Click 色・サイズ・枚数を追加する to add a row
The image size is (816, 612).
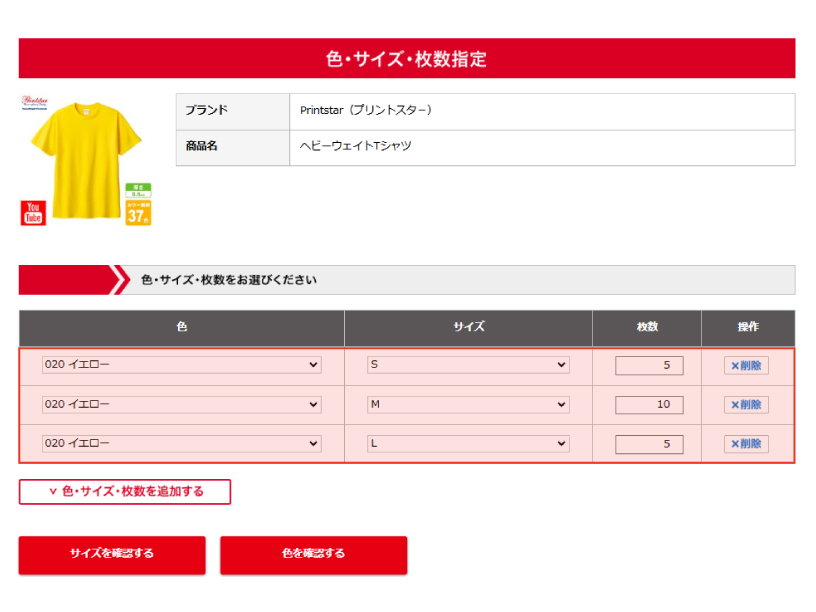click(x=125, y=492)
